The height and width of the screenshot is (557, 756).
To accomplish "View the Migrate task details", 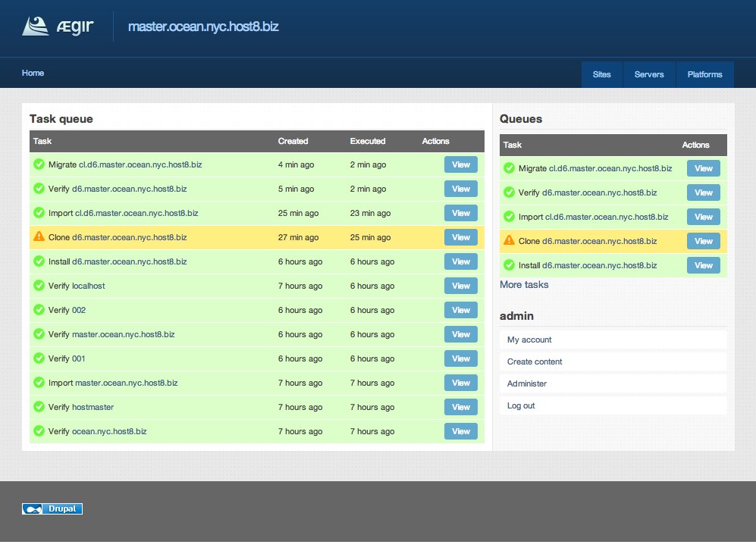I will (460, 164).
